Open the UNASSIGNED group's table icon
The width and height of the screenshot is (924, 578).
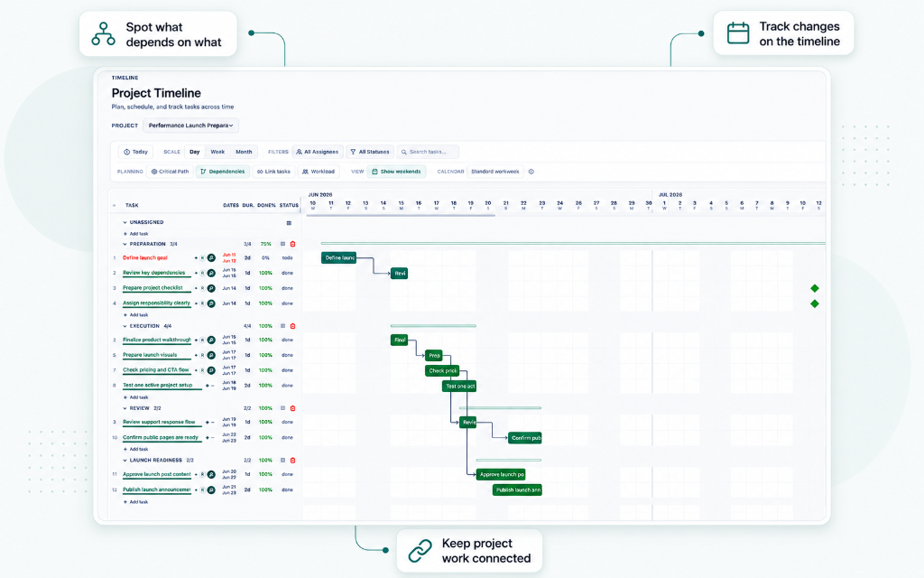pos(289,223)
